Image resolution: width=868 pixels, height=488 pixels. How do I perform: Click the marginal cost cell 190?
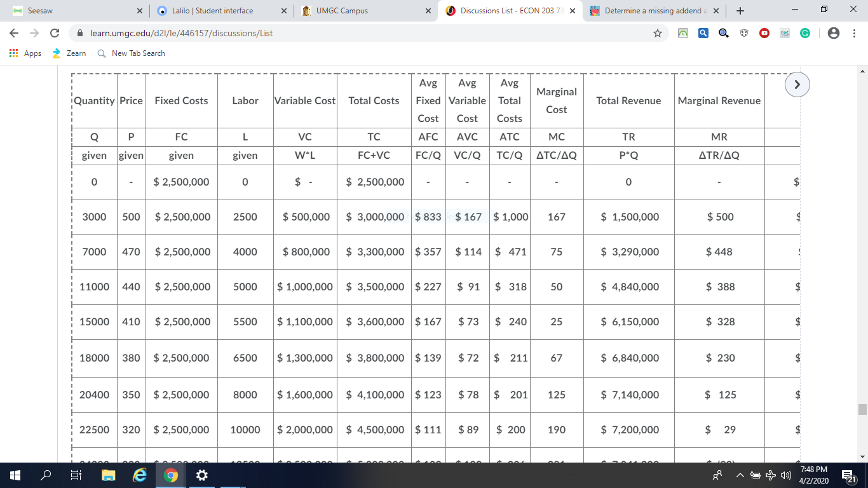coord(556,430)
